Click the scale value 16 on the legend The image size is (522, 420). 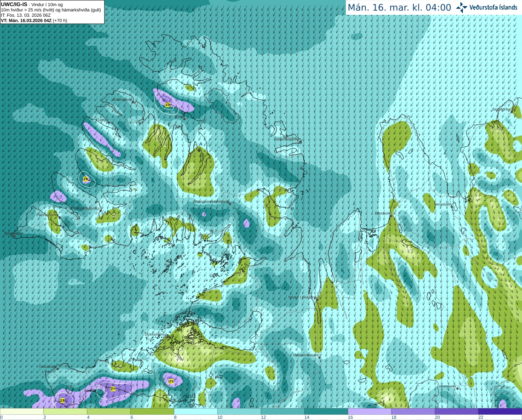pyautogui.click(x=350, y=417)
